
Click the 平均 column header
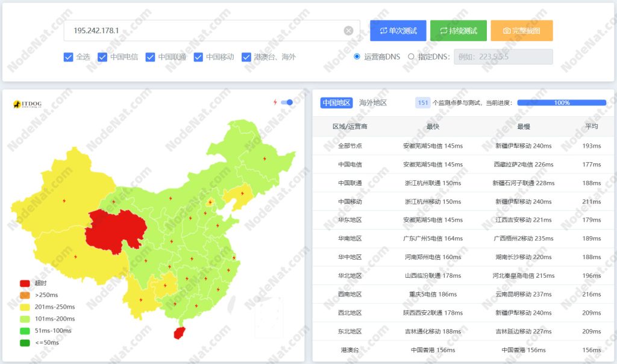[x=592, y=127]
